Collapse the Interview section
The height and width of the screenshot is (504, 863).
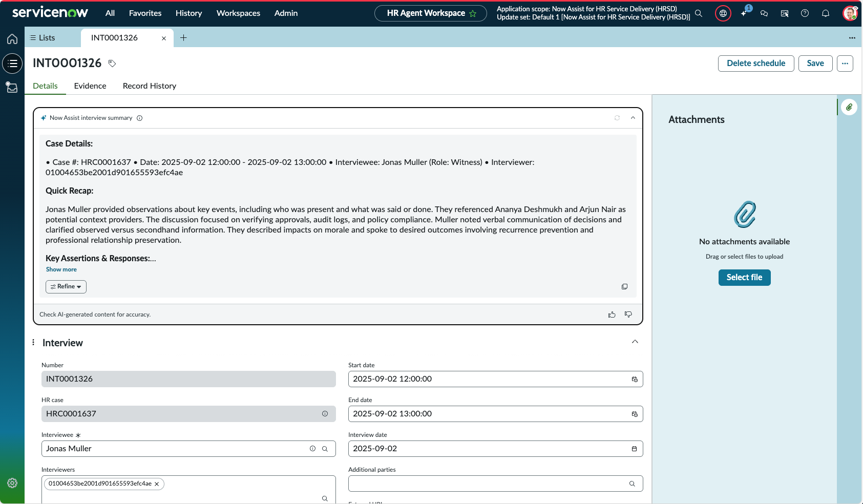pyautogui.click(x=635, y=342)
